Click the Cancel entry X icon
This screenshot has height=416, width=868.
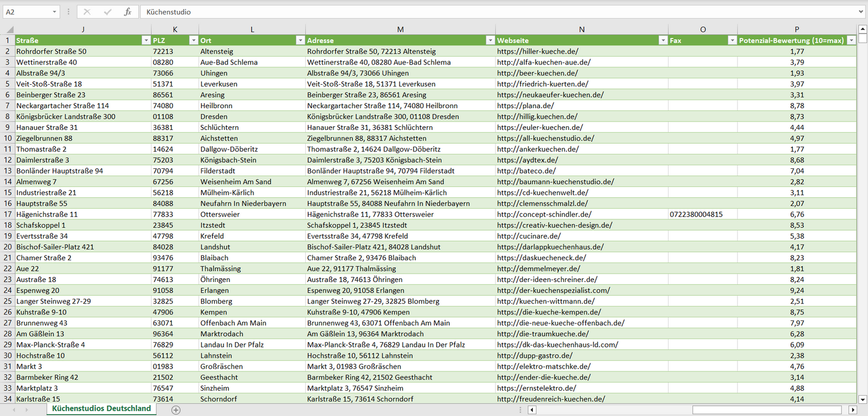click(87, 12)
